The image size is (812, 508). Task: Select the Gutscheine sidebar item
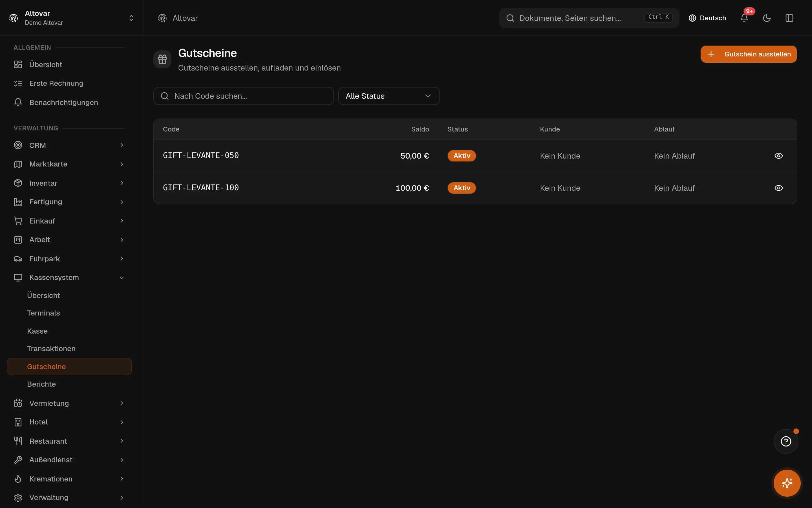point(69,367)
